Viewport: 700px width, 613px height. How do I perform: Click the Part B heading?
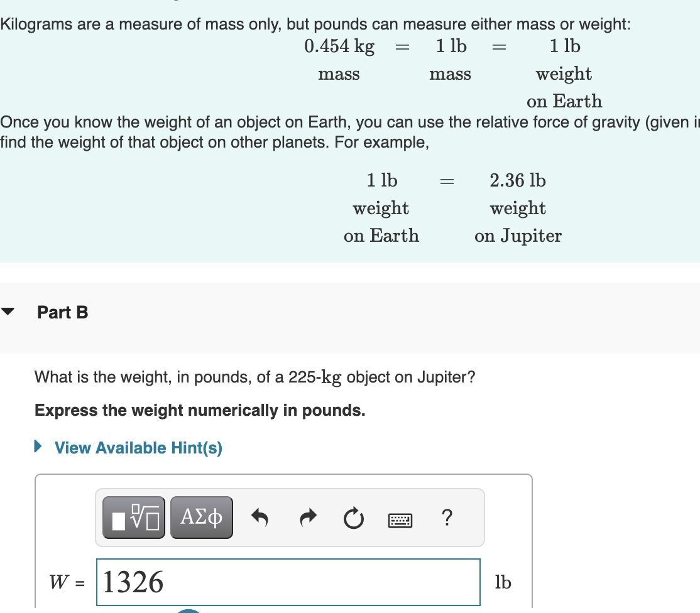(x=62, y=312)
